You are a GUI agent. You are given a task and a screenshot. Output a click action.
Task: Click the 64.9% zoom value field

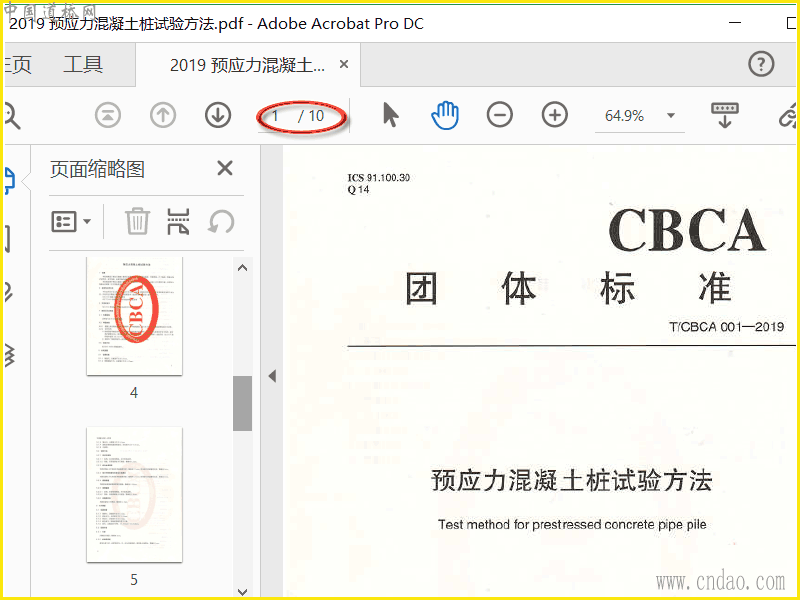[x=624, y=116]
